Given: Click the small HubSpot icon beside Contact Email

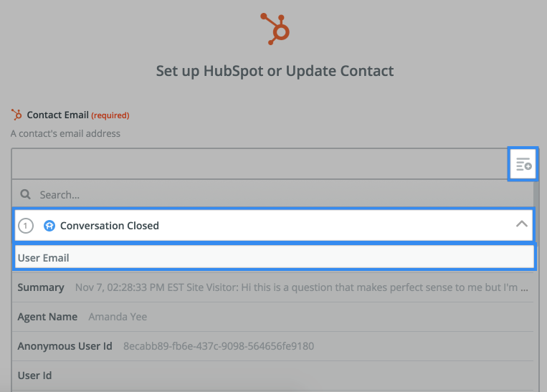Looking at the screenshot, I should [16, 115].
